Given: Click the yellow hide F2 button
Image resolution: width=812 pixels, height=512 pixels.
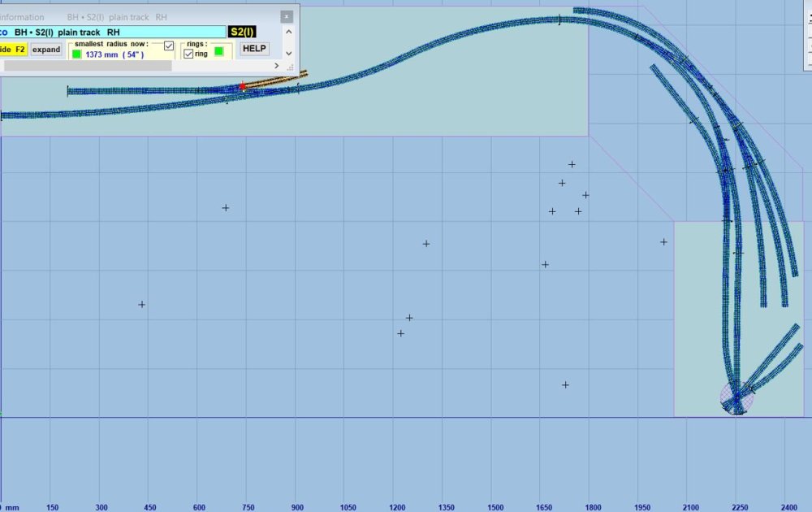Looking at the screenshot, I should coord(13,50).
